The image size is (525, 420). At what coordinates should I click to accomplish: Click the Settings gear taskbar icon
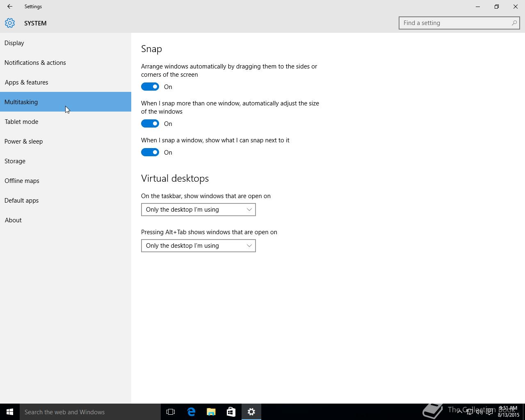[x=251, y=412]
